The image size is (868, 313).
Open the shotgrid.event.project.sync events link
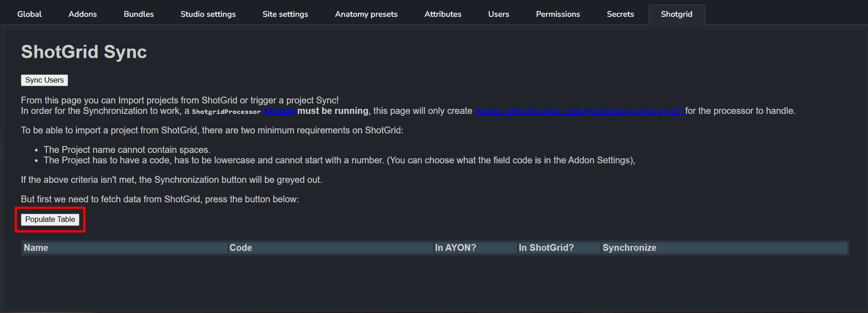coord(579,111)
